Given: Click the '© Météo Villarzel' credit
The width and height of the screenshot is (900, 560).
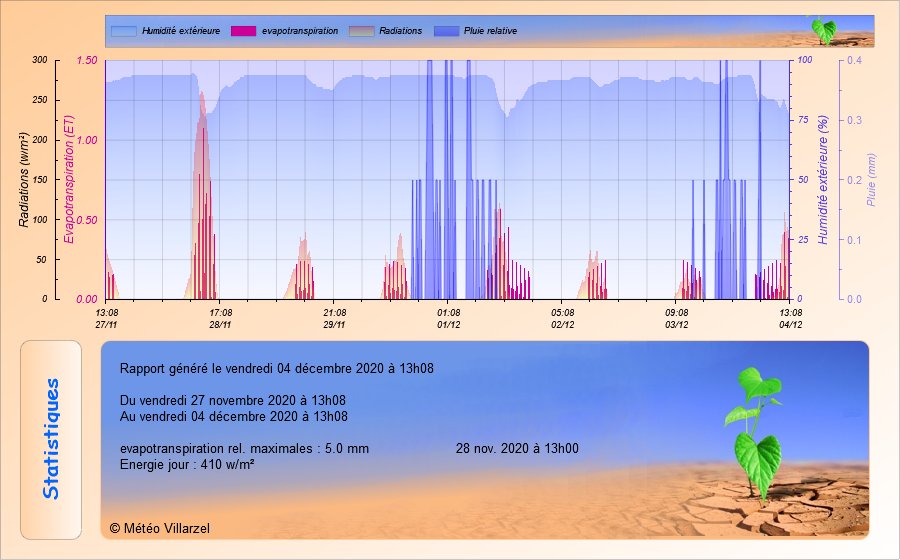Looking at the screenshot, I should 160,528.
